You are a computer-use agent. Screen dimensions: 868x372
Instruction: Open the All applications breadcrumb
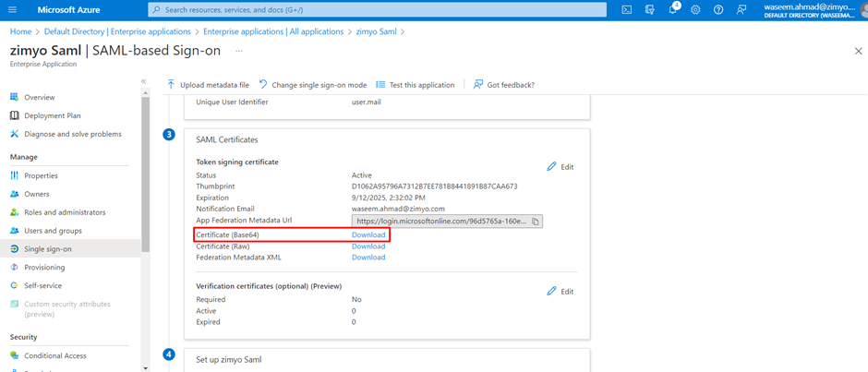273,31
